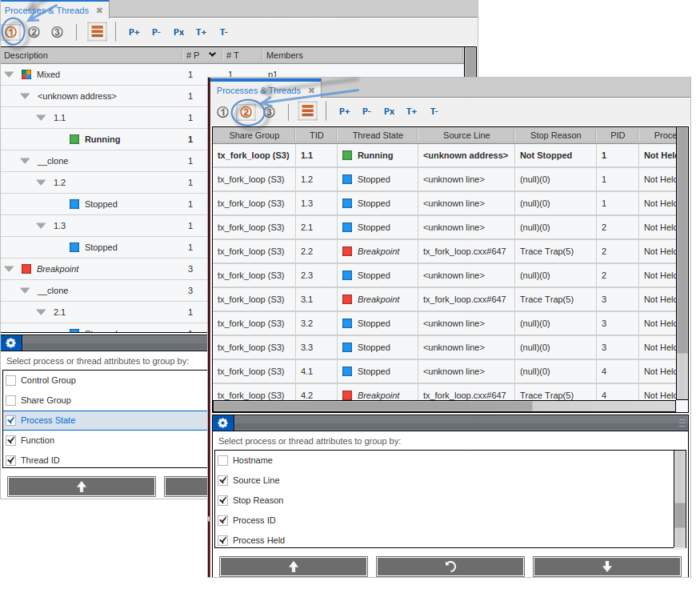Collapse the Breakpoint group node
Image resolution: width=700 pixels, height=589 pixels.
pos(9,269)
